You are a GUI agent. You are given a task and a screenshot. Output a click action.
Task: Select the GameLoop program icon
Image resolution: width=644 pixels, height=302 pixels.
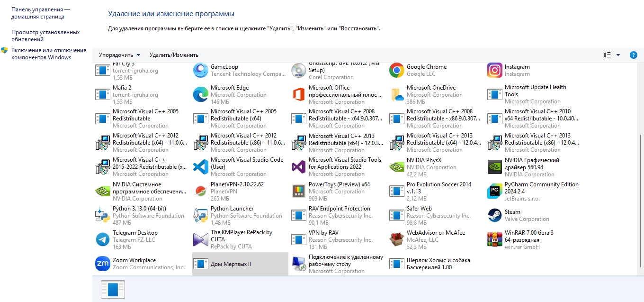click(201, 71)
